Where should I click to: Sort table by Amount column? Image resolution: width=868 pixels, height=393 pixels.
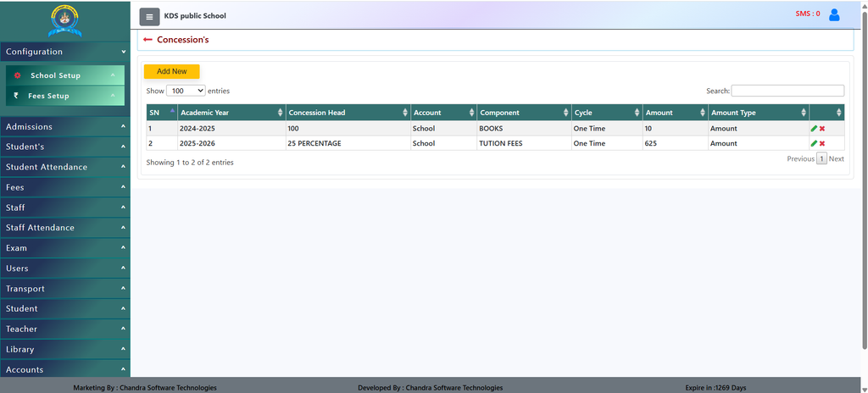tap(675, 113)
